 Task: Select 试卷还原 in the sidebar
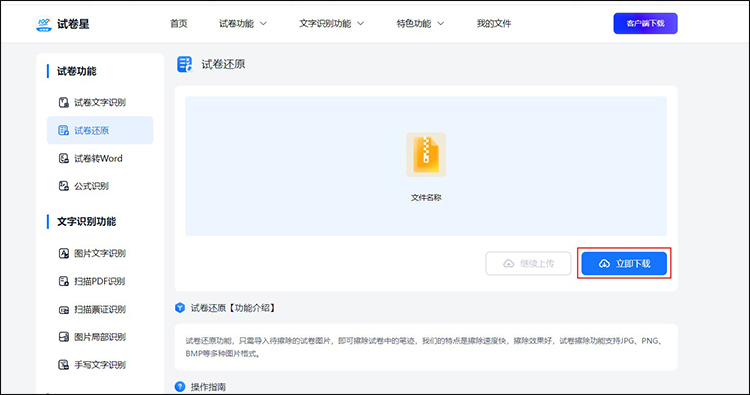(100, 130)
